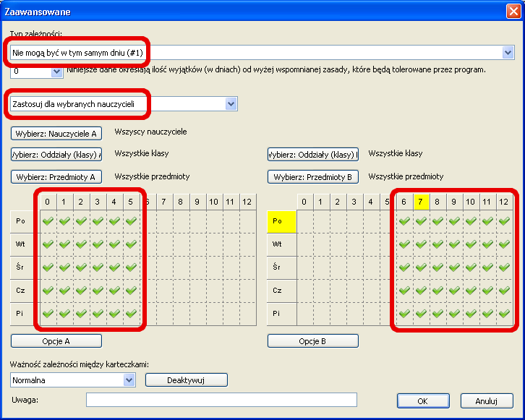The width and height of the screenshot is (525, 420).
Task: Click the Monday period 0 checkmark in left grid
Action: (x=48, y=222)
